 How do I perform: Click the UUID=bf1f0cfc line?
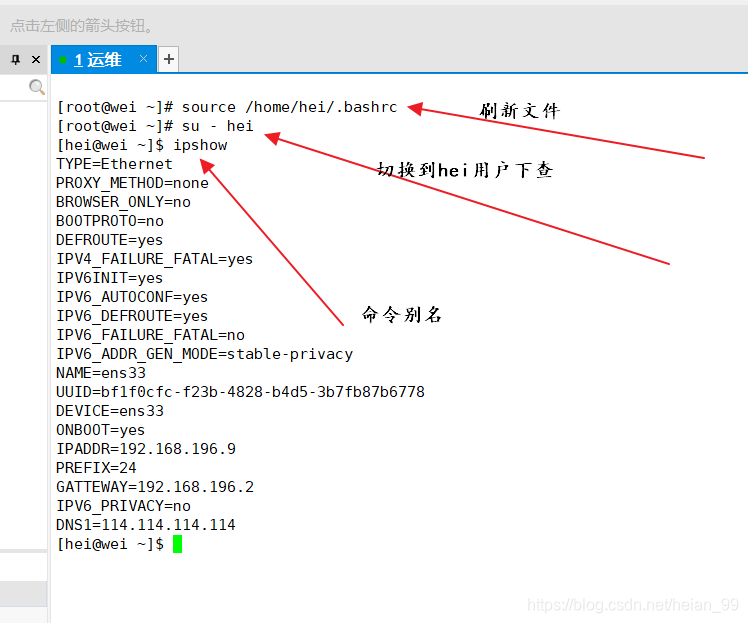pyautogui.click(x=240, y=392)
